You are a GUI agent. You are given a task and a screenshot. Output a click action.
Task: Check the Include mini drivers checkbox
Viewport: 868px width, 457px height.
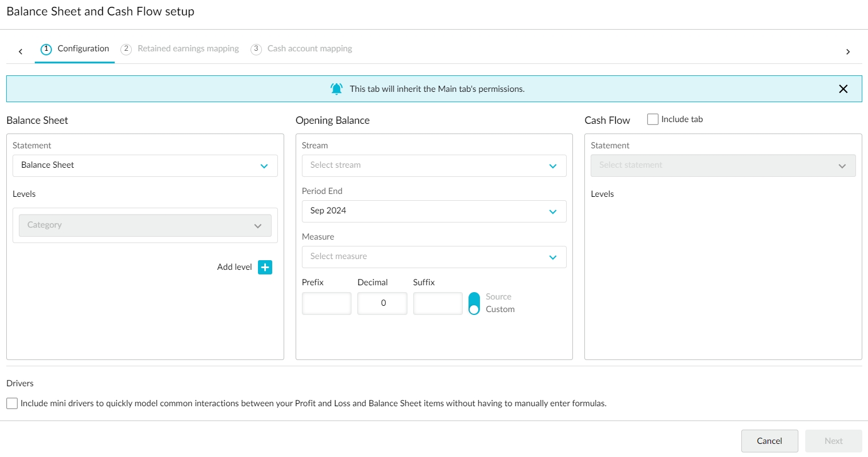(x=12, y=403)
